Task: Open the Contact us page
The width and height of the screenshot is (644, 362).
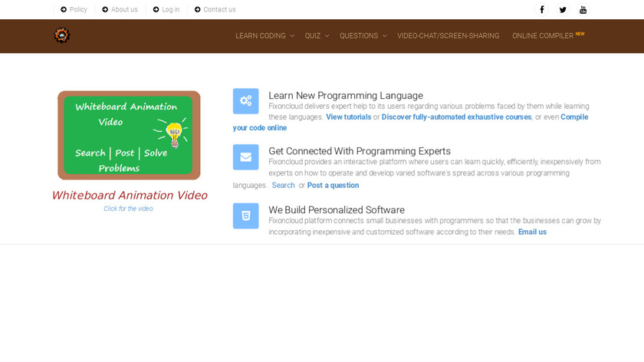Action: tap(219, 9)
